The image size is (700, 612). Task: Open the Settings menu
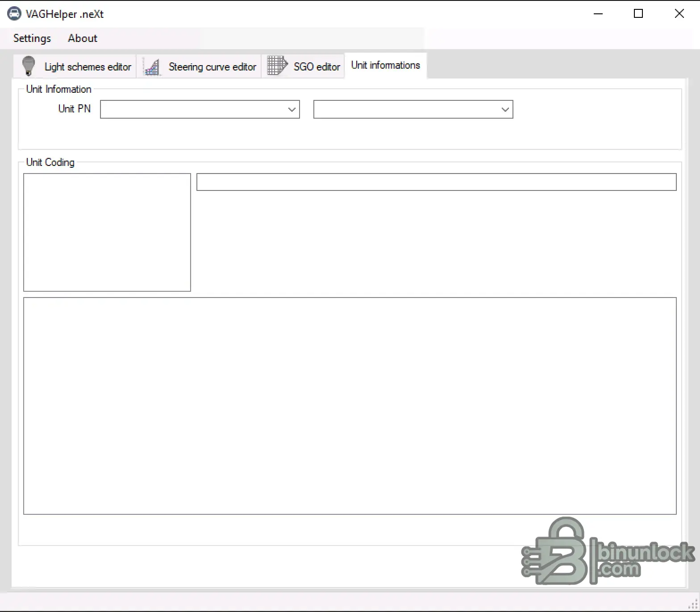[x=32, y=38]
